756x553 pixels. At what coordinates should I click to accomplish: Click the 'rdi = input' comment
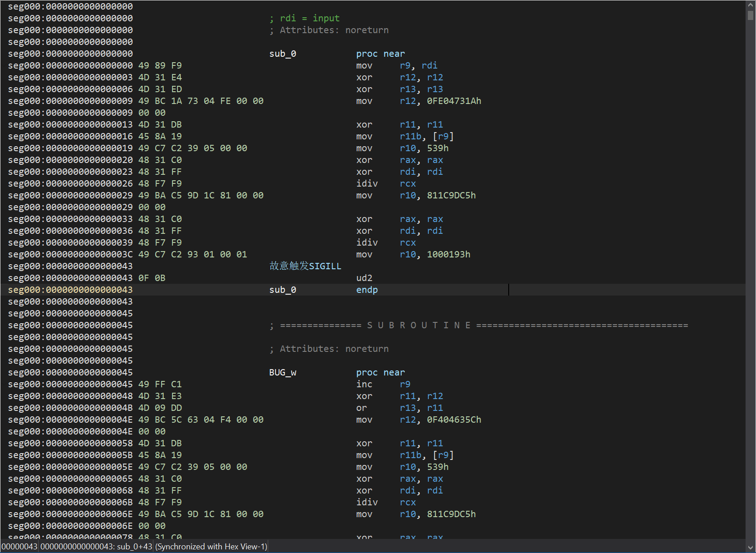(x=309, y=18)
